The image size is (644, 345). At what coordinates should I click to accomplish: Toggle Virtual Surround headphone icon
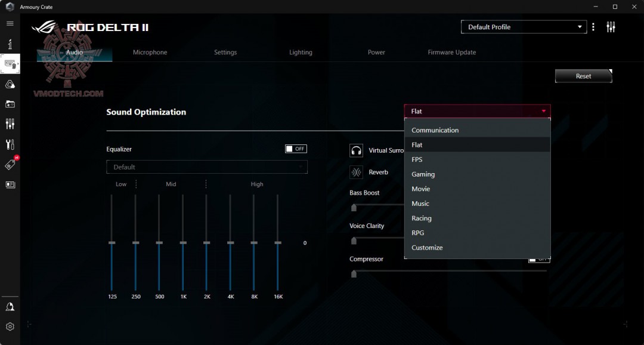pyautogui.click(x=356, y=150)
